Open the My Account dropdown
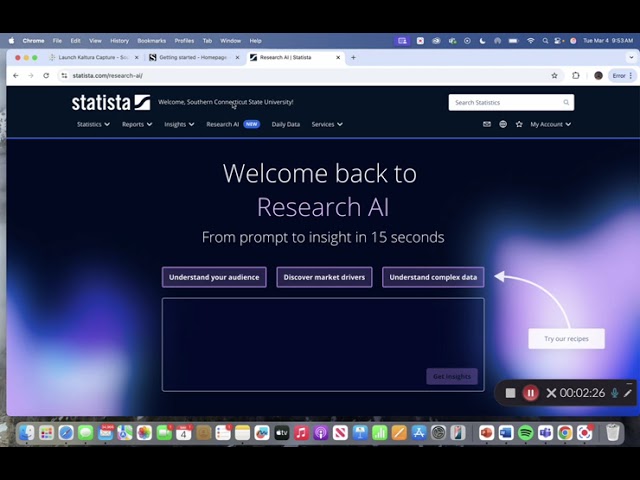The image size is (640, 480). click(x=551, y=124)
